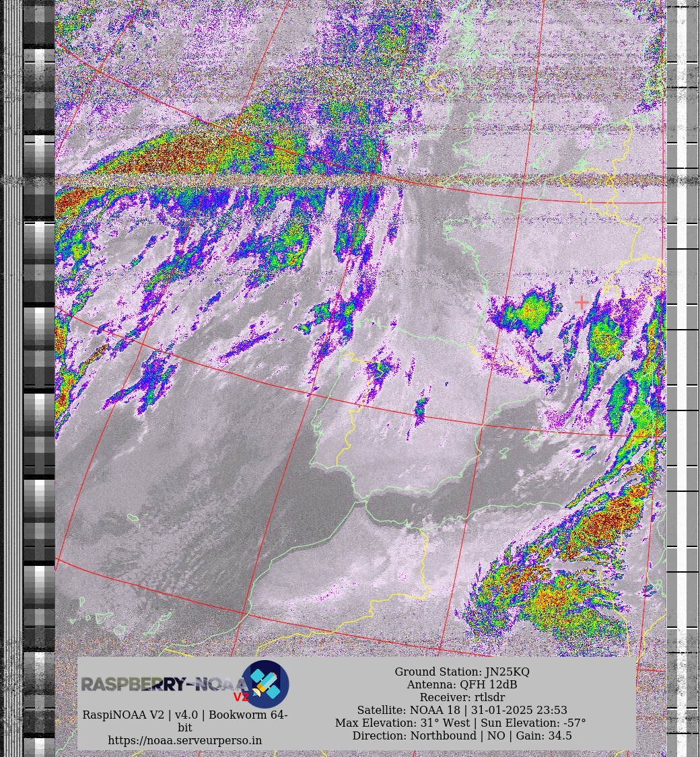Click the green cloud cluster left of cross

[x=530, y=312]
